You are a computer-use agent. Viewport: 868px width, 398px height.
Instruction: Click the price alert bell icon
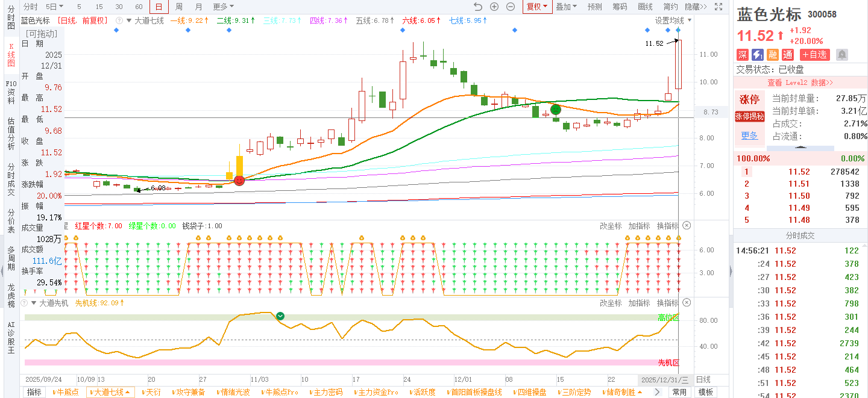(x=841, y=55)
